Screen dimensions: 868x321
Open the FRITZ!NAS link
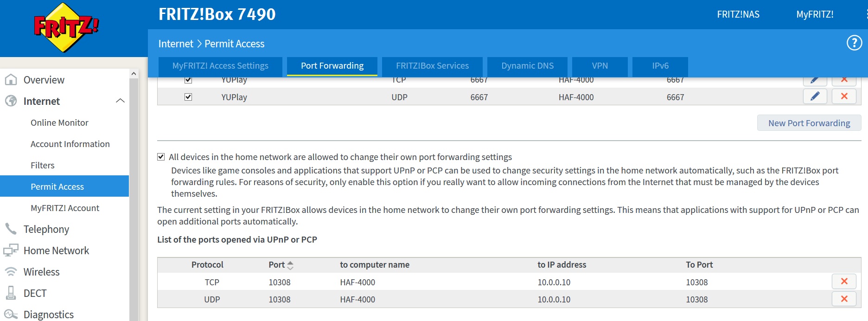click(738, 14)
